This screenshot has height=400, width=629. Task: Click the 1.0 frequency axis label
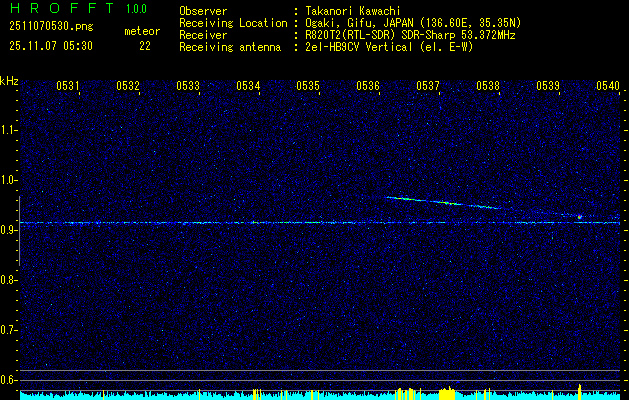pyautogui.click(x=9, y=180)
